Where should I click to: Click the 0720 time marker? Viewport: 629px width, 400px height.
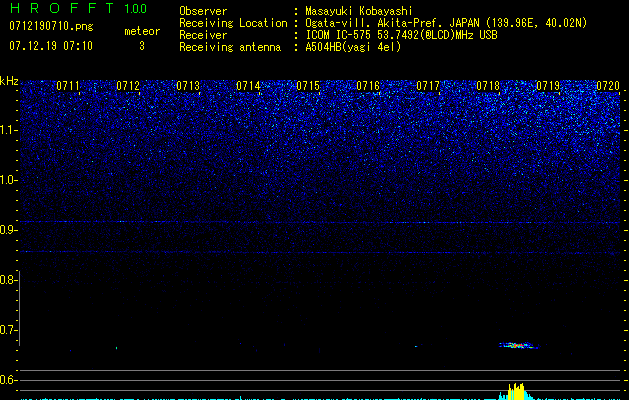pos(608,86)
